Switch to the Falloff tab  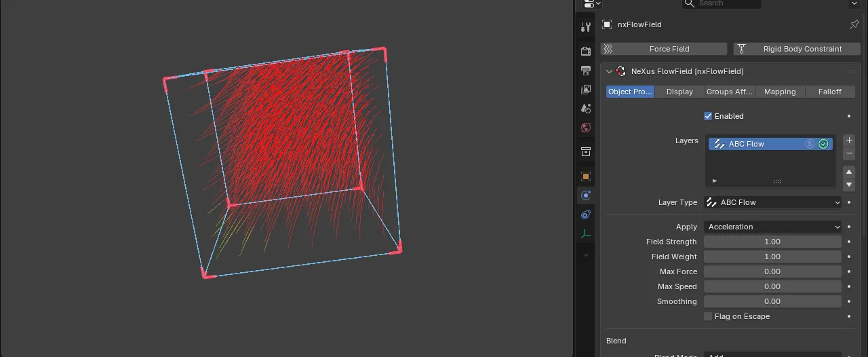pyautogui.click(x=830, y=92)
